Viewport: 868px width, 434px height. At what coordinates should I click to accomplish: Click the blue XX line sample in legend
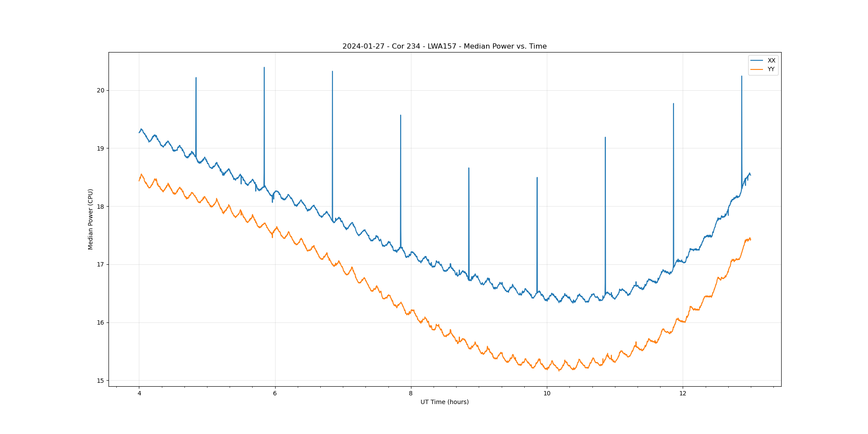757,60
